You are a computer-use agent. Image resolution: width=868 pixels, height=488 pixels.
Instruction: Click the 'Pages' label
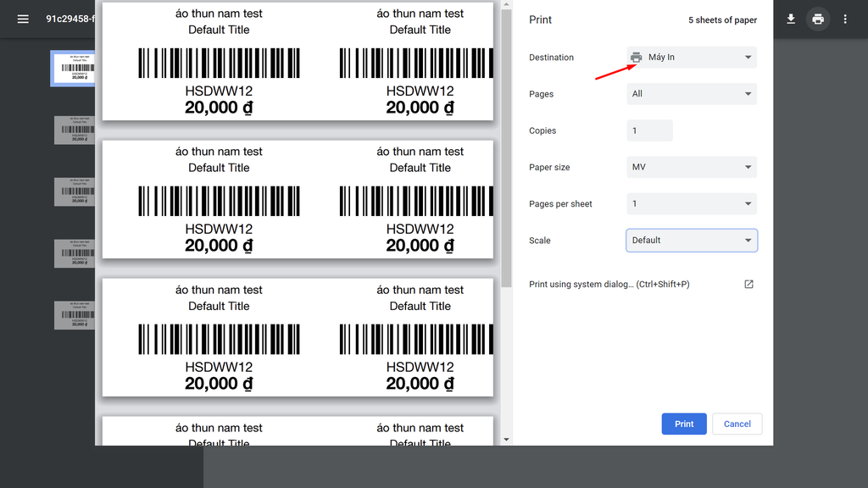click(541, 94)
